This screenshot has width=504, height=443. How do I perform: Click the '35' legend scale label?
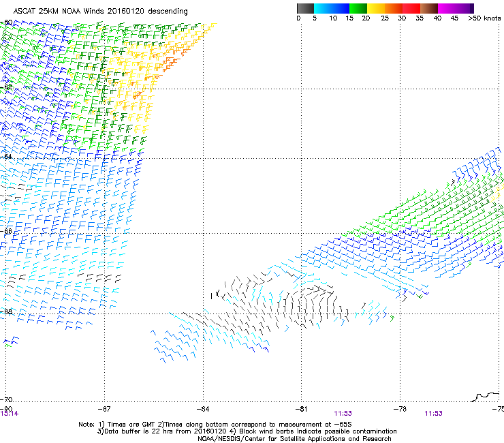tap(420, 18)
